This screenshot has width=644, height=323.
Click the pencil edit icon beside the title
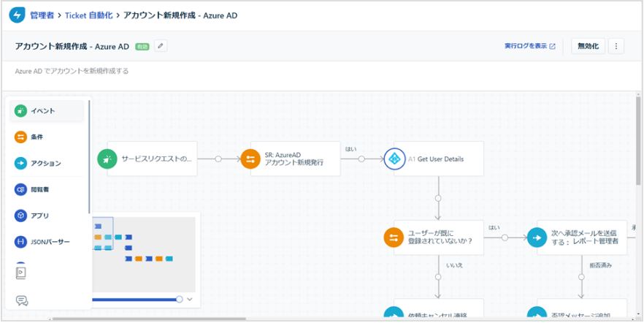click(x=161, y=46)
